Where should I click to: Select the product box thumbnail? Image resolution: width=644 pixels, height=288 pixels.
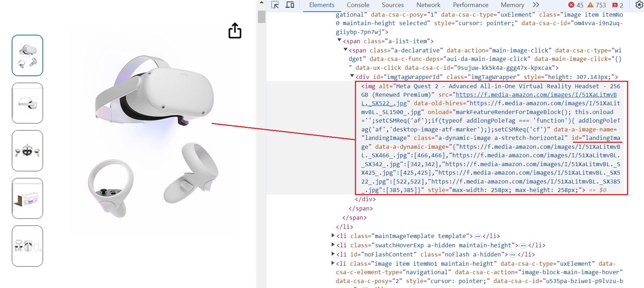pyautogui.click(x=28, y=198)
